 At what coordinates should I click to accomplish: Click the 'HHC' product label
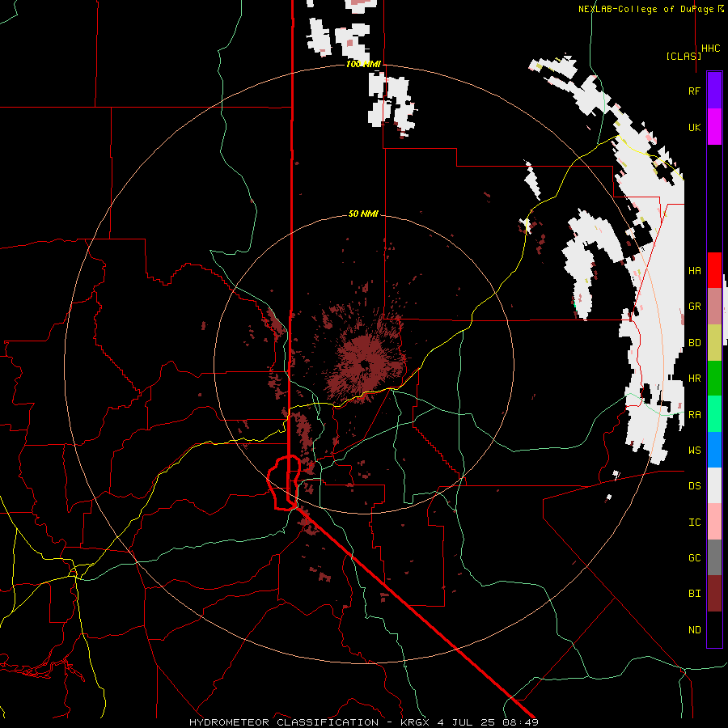pyautogui.click(x=710, y=49)
